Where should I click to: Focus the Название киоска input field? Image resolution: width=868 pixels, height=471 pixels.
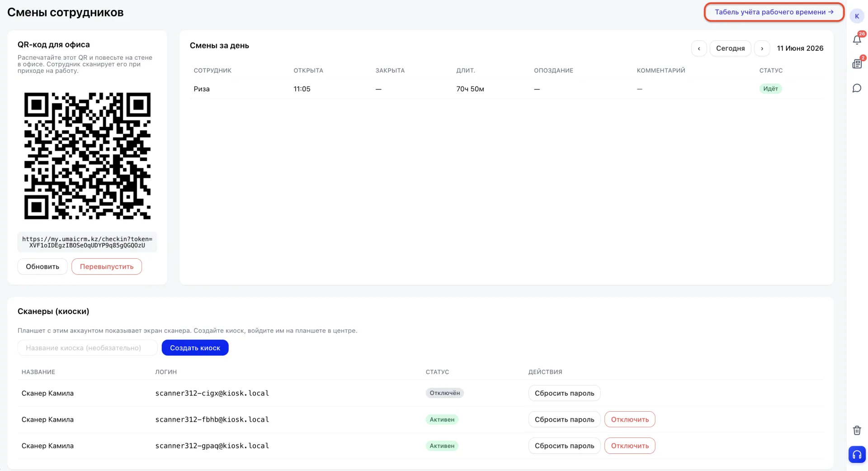pyautogui.click(x=87, y=347)
